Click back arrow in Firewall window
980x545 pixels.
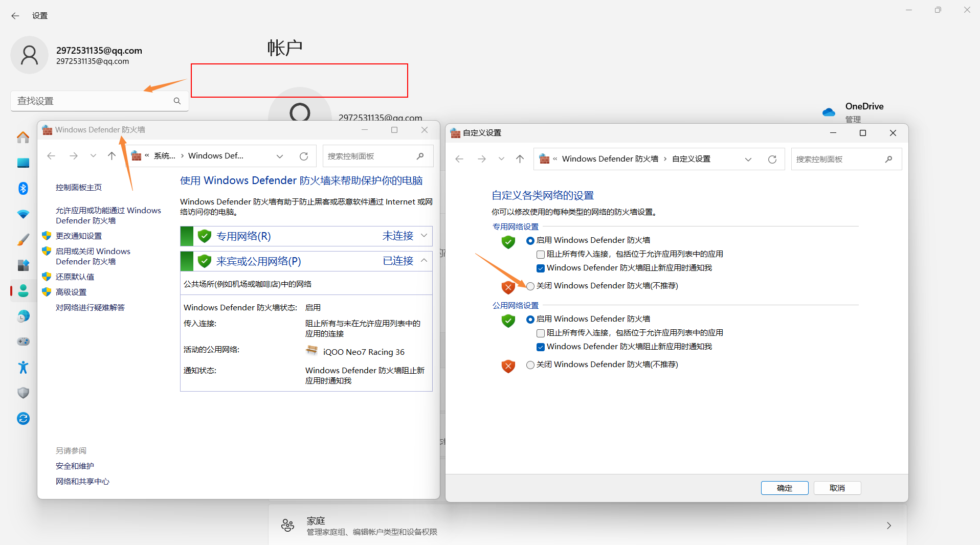click(51, 156)
